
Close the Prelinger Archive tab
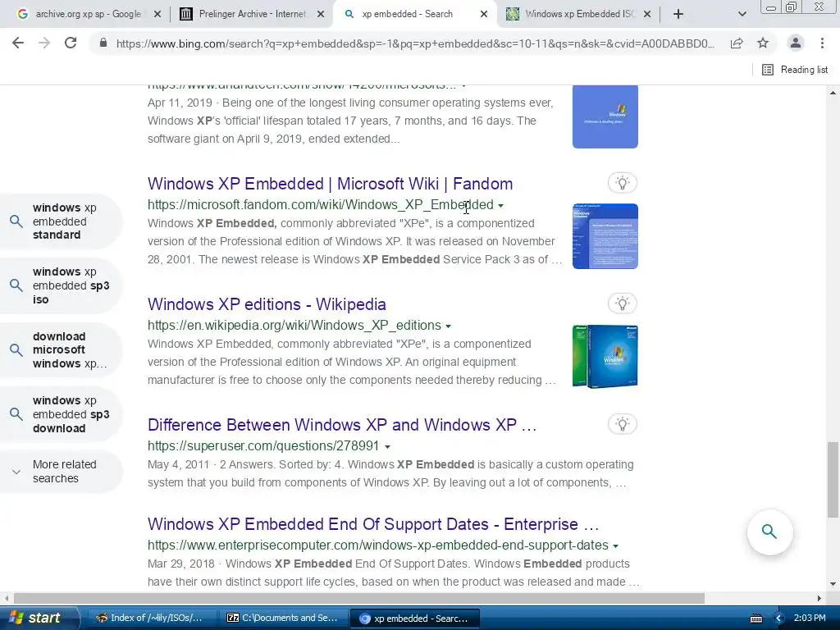point(321,15)
